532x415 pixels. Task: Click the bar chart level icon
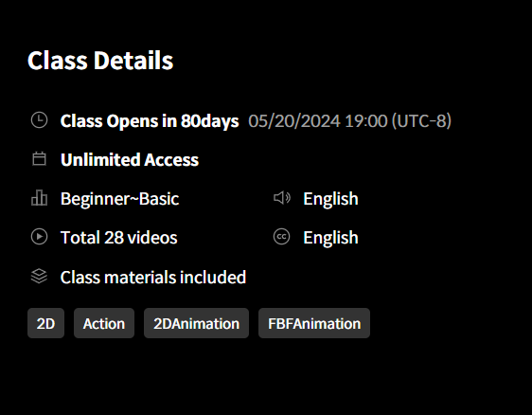40,198
